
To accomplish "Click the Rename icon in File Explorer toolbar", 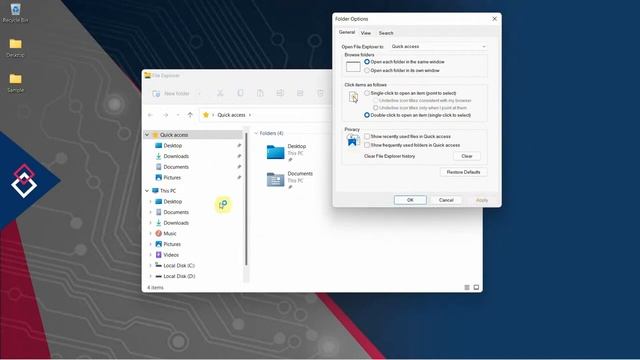I will point(280,93).
